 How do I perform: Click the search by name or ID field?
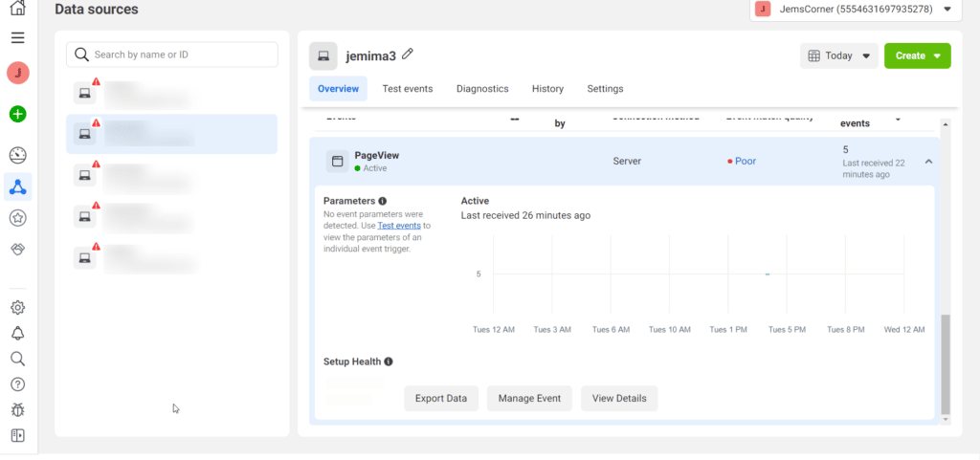[172, 55]
